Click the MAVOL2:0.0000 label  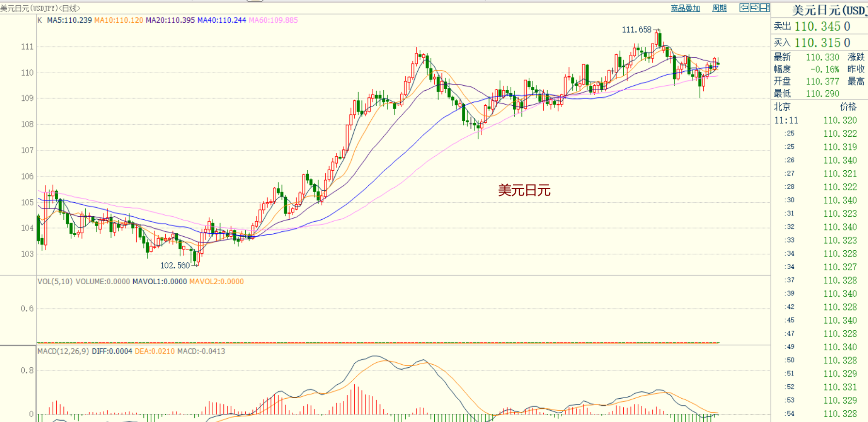pos(217,282)
